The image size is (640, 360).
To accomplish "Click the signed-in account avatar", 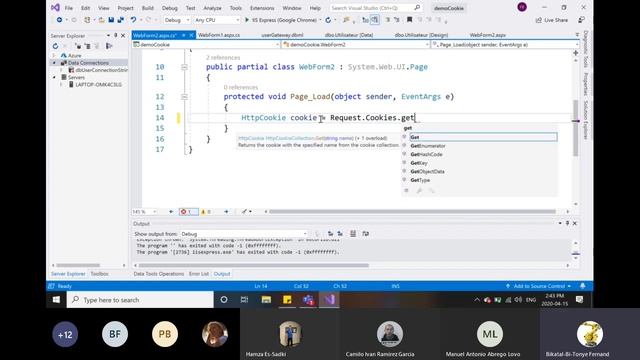I will 522,7.
